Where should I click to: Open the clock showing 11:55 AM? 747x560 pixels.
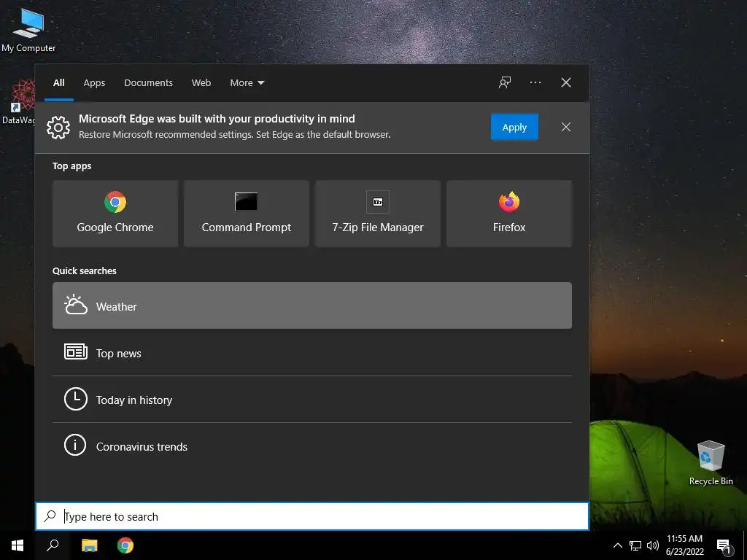click(684, 545)
